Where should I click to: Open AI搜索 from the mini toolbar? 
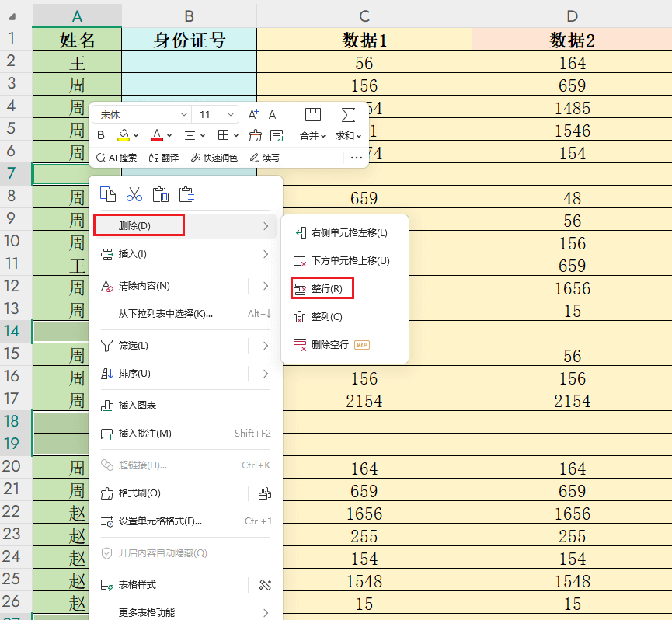tap(122, 157)
